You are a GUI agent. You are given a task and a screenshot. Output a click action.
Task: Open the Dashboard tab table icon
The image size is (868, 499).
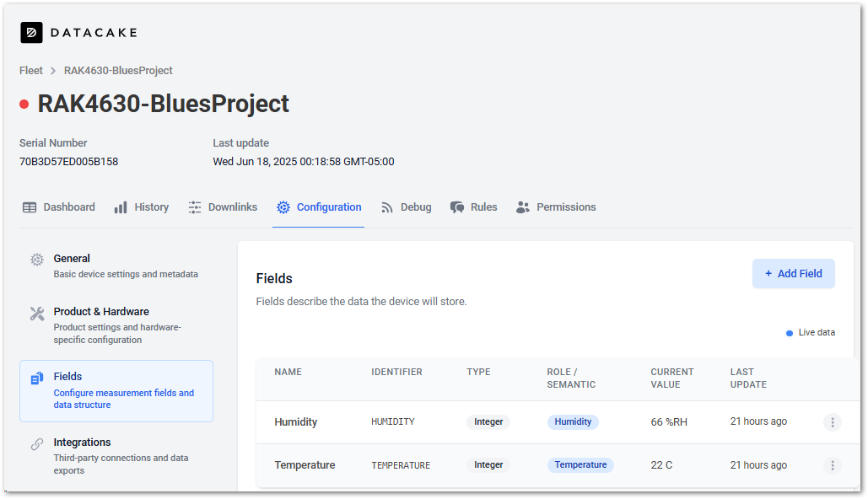pyautogui.click(x=30, y=207)
